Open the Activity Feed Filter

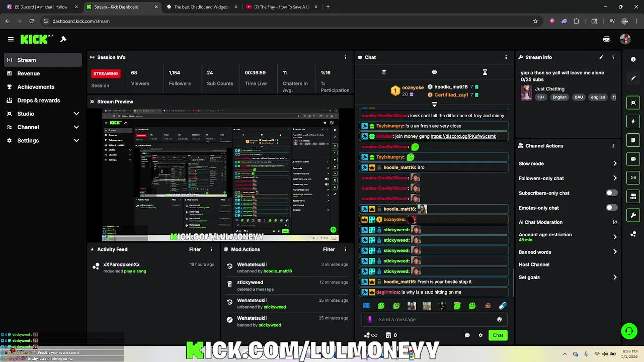pos(195,249)
